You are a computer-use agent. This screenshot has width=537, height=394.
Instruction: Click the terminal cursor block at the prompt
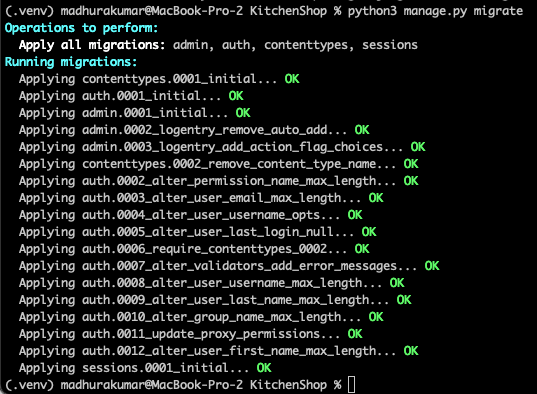(x=351, y=384)
